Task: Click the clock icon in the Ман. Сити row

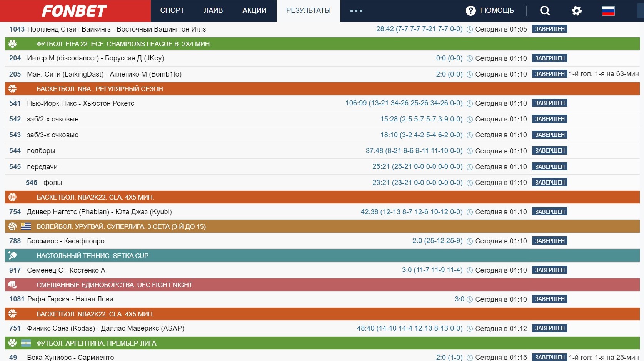Action: point(470,74)
